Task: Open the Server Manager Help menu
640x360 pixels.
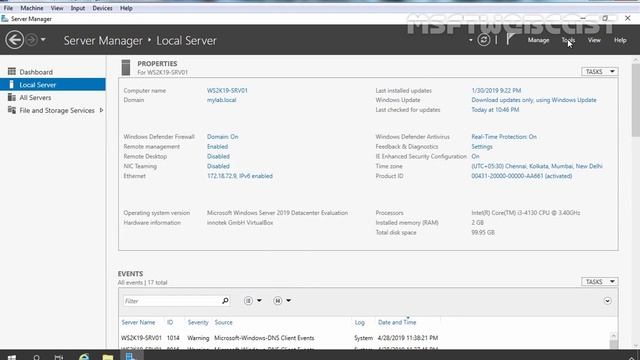Action: 620,40
